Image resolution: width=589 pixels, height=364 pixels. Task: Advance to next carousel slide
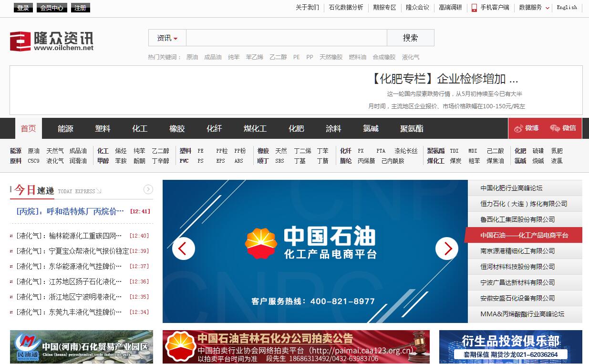click(447, 249)
